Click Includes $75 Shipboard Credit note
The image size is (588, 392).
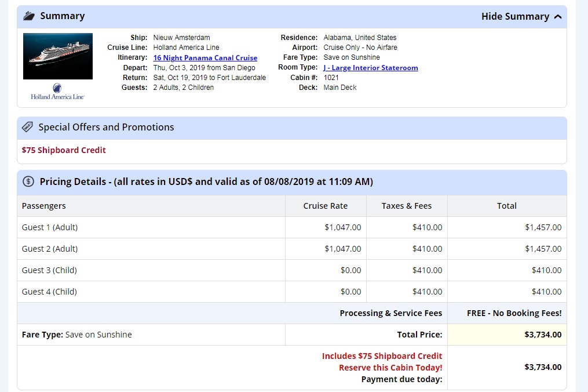click(x=382, y=356)
